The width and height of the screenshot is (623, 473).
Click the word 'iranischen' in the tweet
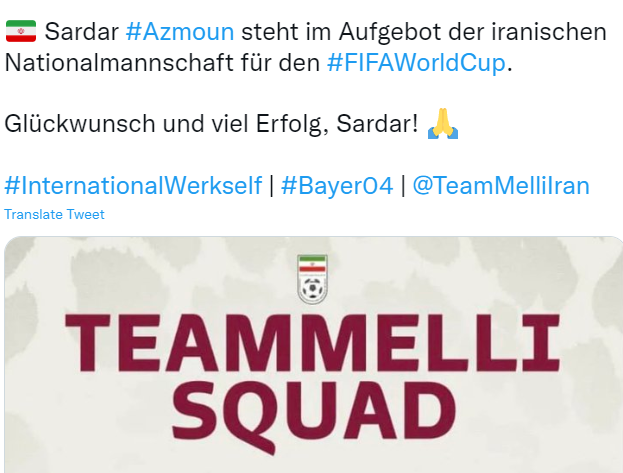point(549,32)
